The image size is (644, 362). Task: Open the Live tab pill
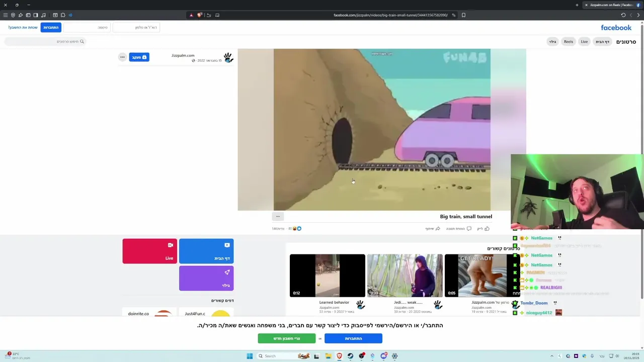pyautogui.click(x=584, y=42)
